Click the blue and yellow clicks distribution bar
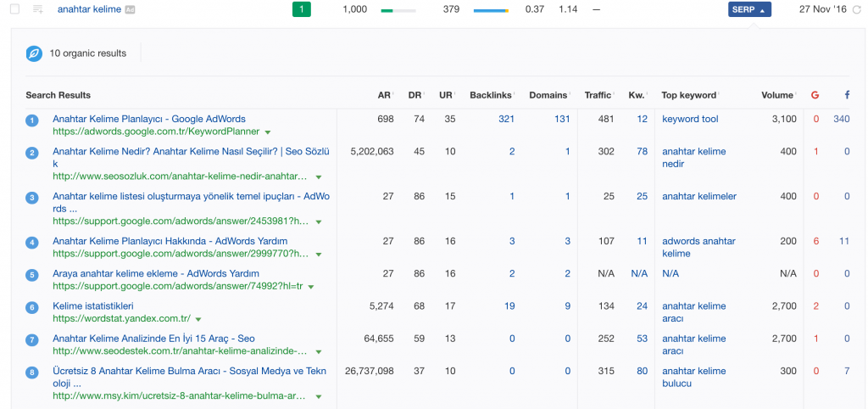This screenshot has width=868, height=409. (x=491, y=10)
